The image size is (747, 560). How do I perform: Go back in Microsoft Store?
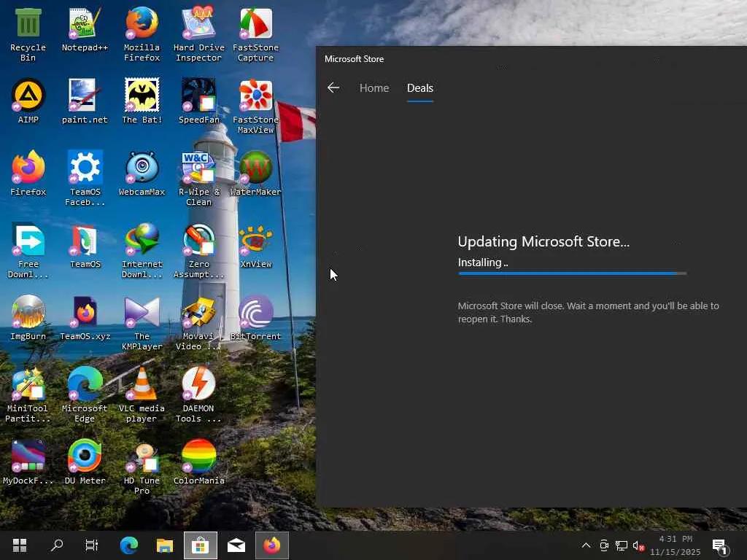point(333,87)
